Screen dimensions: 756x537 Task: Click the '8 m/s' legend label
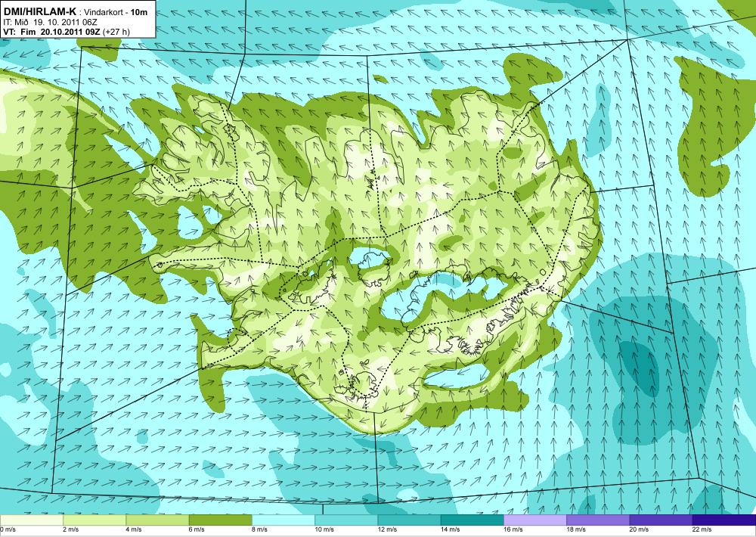(259, 529)
